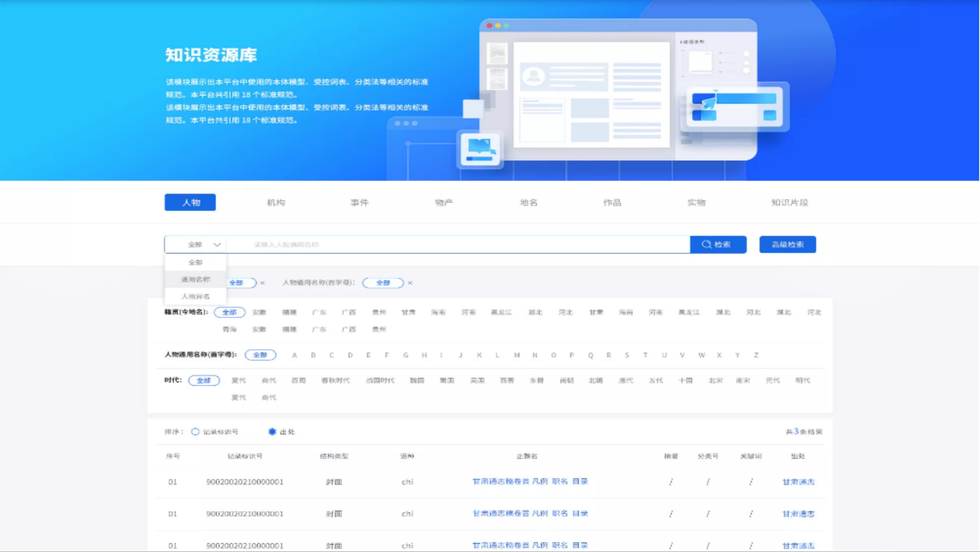Filter by 春秋时代 era
This screenshot has width=980, height=552.
pyautogui.click(x=335, y=380)
